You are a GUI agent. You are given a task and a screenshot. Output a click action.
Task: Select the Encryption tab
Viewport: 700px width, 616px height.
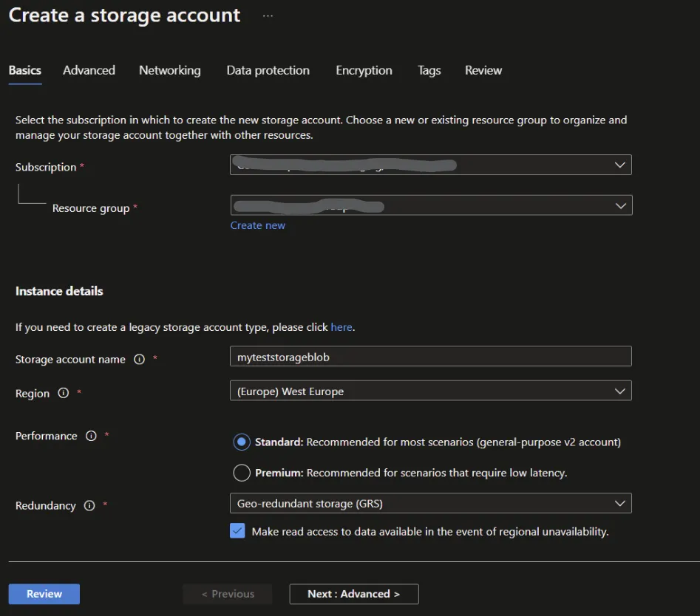[x=364, y=70]
